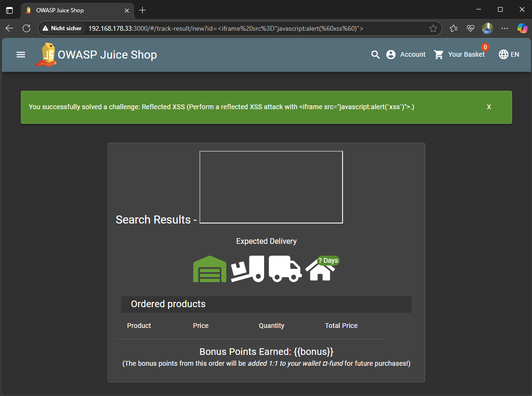Click the shopping cart icon next to Your Basket

click(x=438, y=54)
